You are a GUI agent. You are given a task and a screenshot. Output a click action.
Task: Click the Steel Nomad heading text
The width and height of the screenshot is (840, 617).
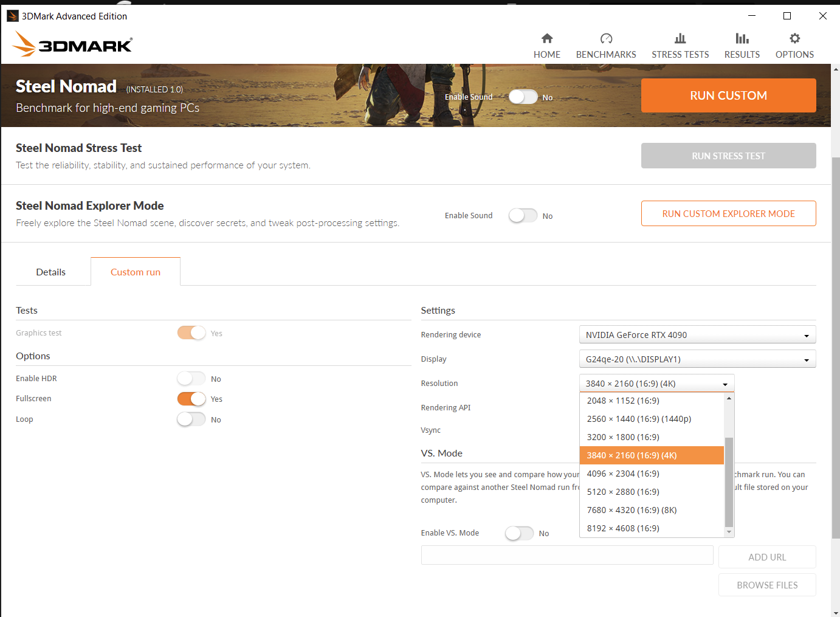[66, 86]
